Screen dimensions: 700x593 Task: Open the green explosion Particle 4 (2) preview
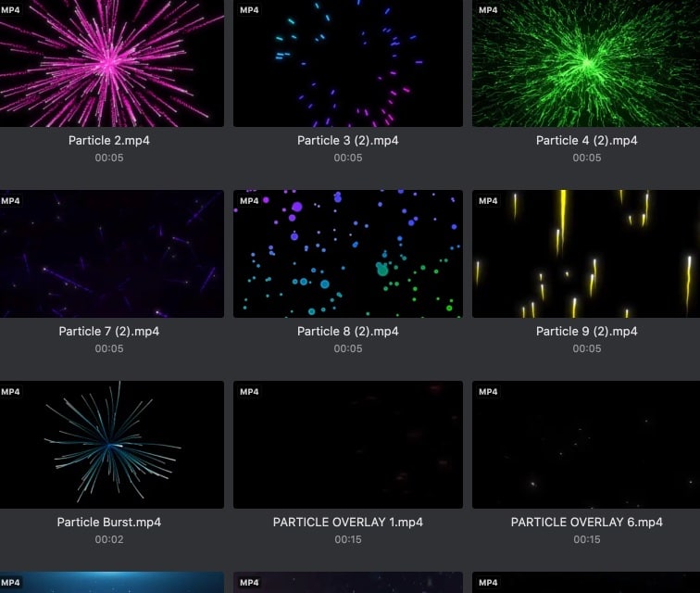(x=586, y=65)
